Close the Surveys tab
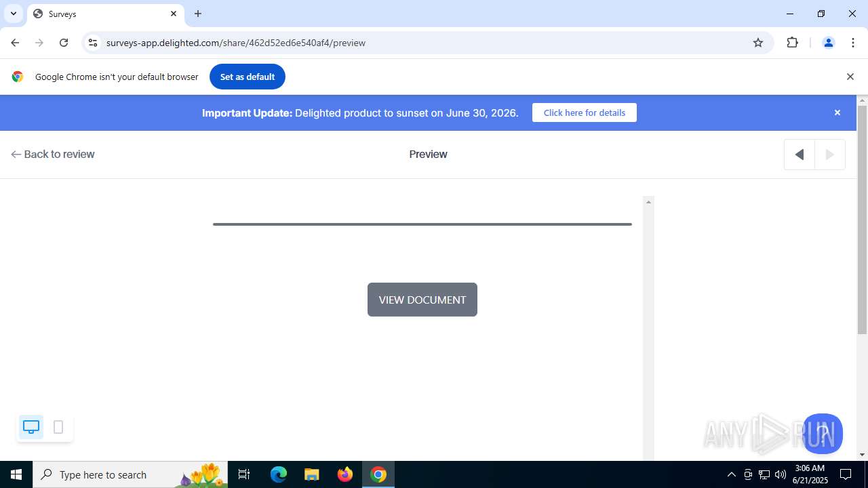This screenshot has width=868, height=488. (173, 14)
